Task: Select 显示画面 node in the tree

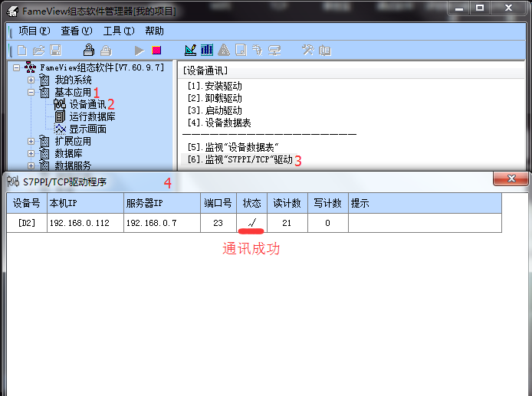Action: (x=87, y=129)
